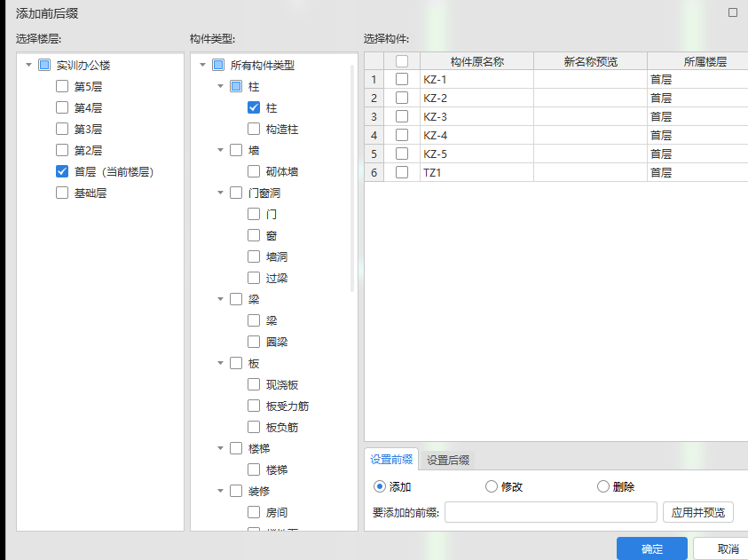Check the TZ1 row checkbox

[402, 172]
